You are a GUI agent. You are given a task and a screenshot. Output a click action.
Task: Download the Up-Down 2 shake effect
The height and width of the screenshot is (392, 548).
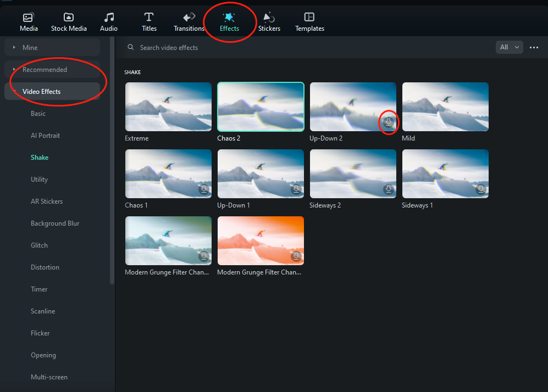(x=389, y=122)
